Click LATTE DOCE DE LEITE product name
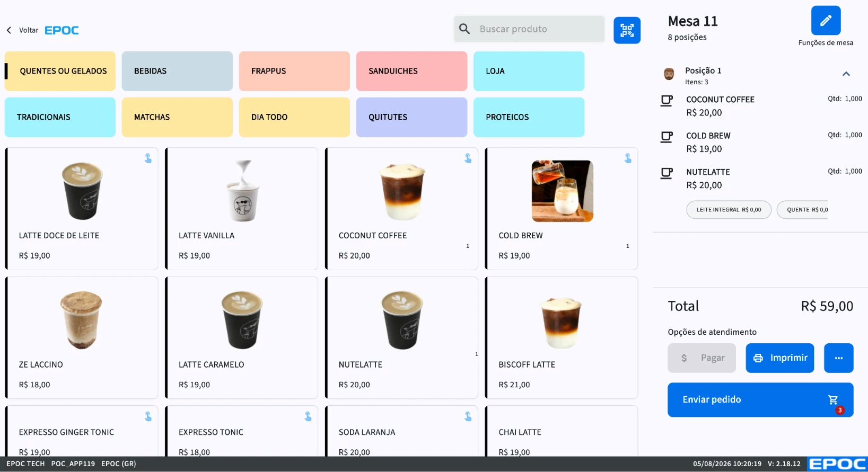 (59, 236)
